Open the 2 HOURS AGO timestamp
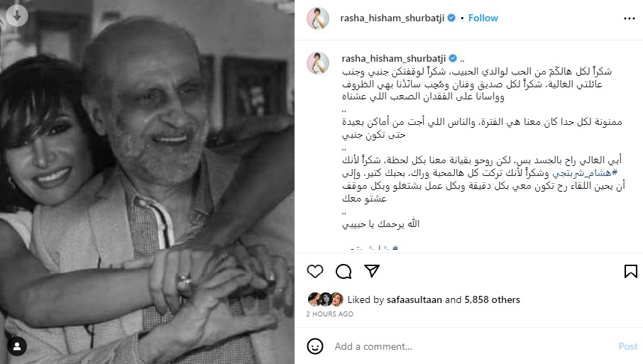Viewport: 643px width, 364px height. pyautogui.click(x=330, y=314)
